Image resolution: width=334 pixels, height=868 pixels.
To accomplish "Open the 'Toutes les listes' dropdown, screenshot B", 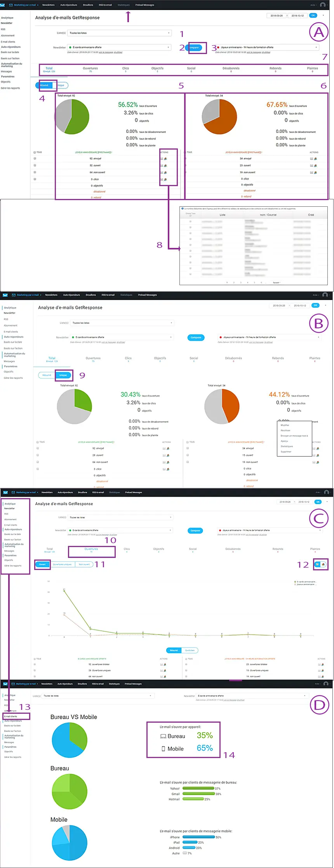I will (122, 323).
